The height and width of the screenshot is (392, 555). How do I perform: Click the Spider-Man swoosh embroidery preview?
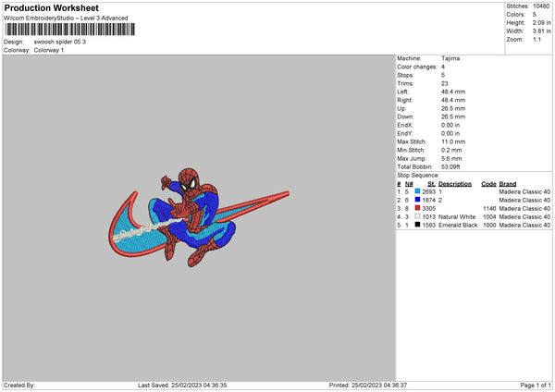pos(199,217)
